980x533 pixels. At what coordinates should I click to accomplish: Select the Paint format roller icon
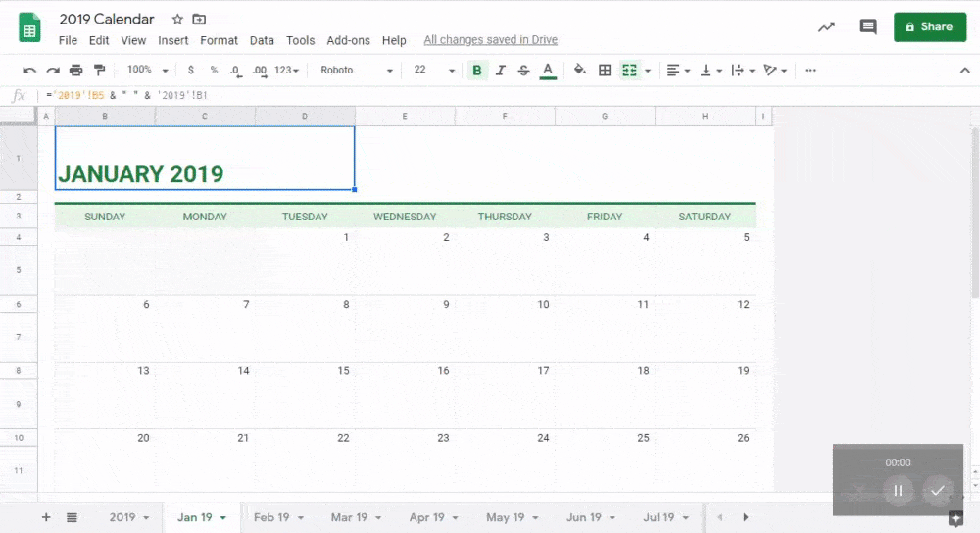(x=99, y=71)
